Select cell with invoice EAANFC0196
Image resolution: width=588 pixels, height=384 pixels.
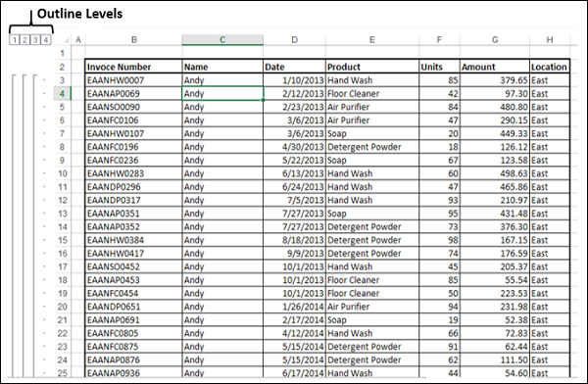(134, 147)
